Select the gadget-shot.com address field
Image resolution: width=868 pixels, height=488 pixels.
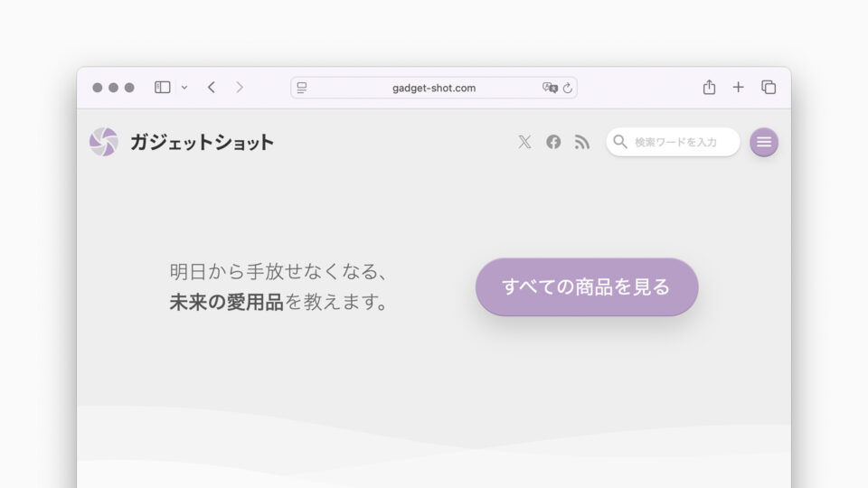434,88
